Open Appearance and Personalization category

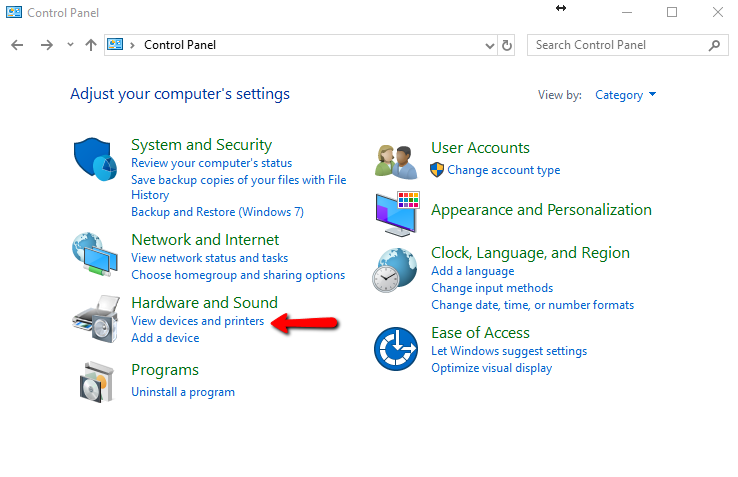pyautogui.click(x=541, y=210)
